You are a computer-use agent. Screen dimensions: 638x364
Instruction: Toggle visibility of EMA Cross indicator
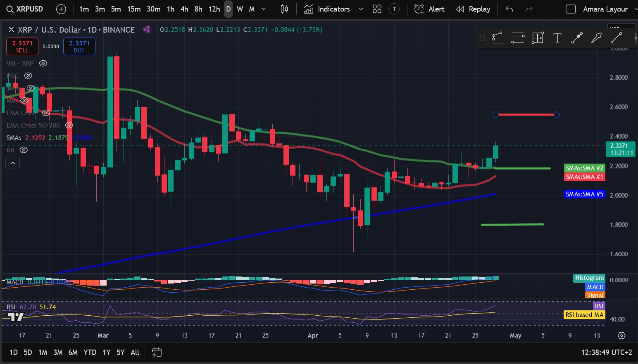coord(46,113)
